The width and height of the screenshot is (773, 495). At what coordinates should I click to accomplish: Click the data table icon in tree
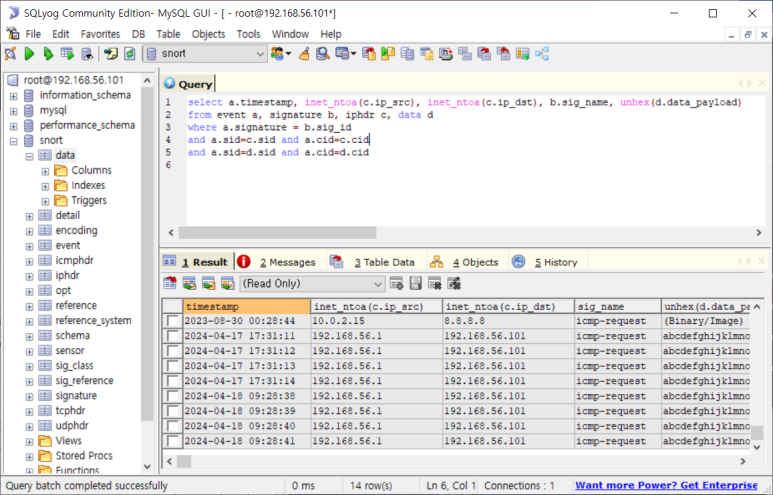click(45, 155)
